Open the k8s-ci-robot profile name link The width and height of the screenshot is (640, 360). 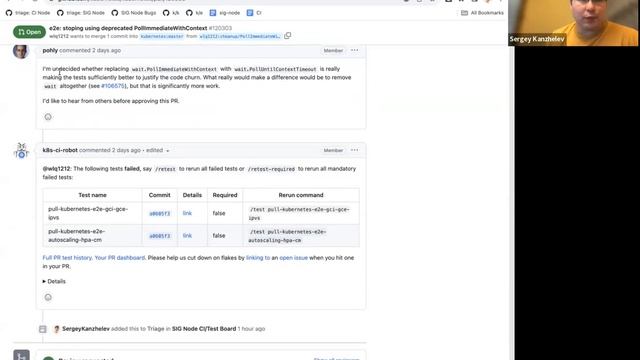tap(60, 150)
